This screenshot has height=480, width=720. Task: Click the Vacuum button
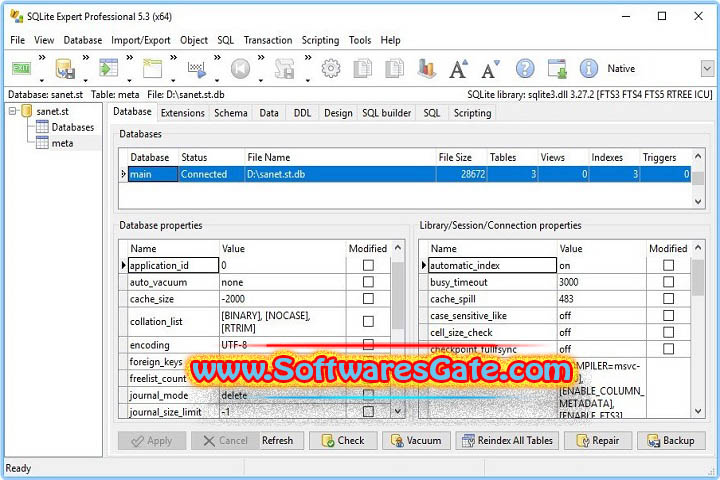[x=416, y=440]
